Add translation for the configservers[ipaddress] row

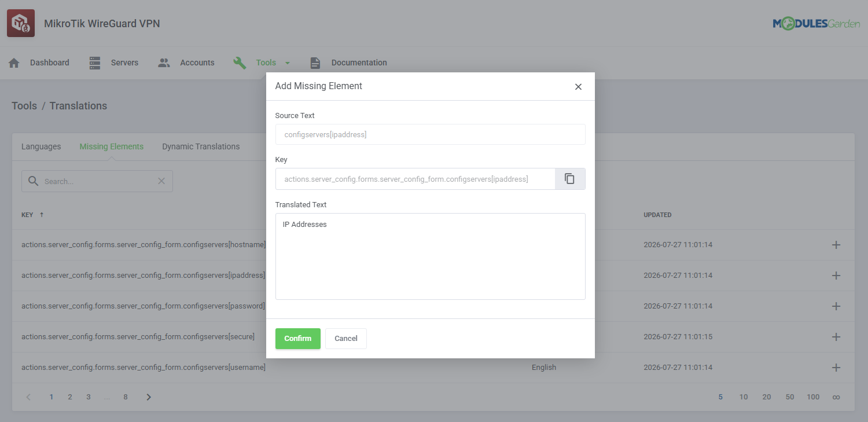(x=836, y=276)
